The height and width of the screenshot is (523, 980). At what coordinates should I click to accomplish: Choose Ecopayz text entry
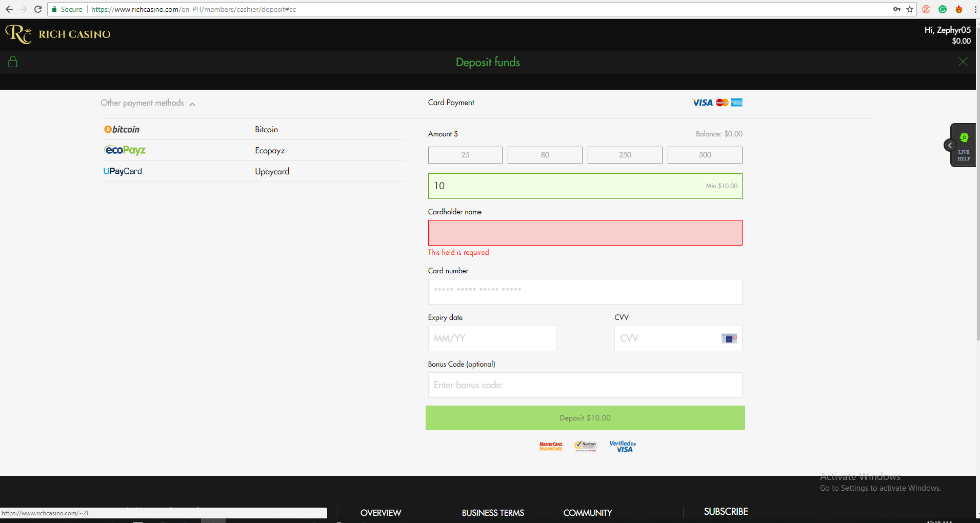coord(270,150)
